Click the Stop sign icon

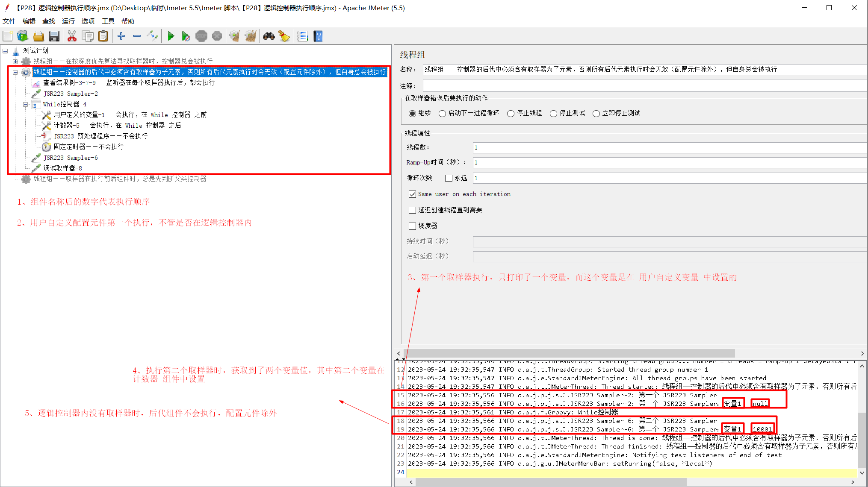tap(201, 36)
